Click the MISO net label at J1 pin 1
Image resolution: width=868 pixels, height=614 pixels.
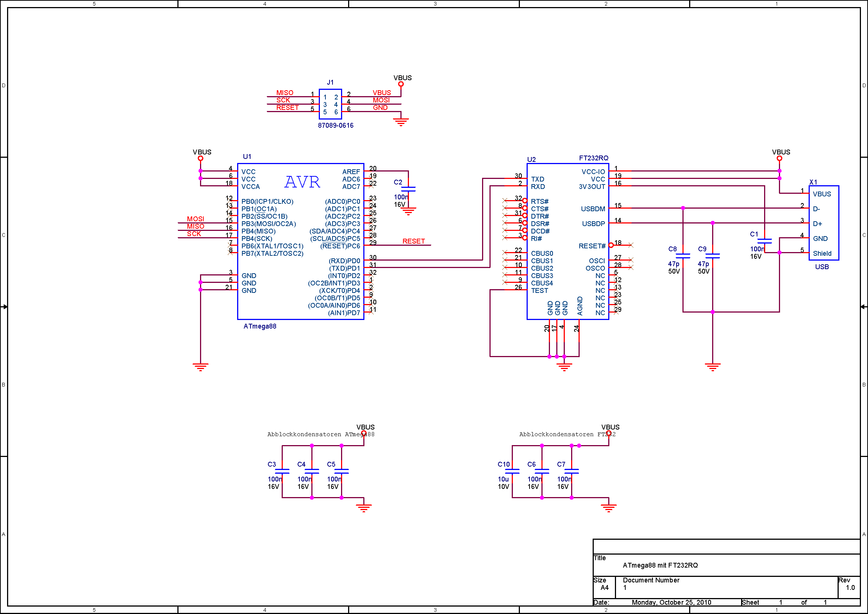285,93
